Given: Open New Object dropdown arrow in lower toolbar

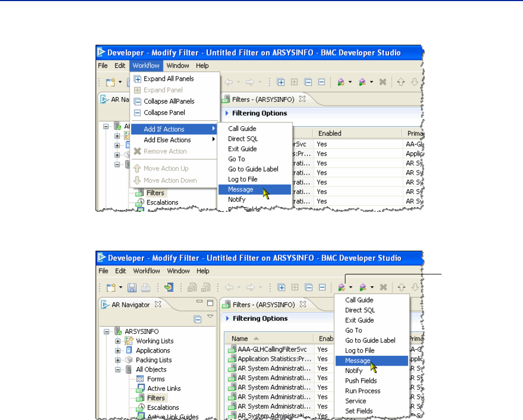Looking at the screenshot, I should tap(121, 287).
